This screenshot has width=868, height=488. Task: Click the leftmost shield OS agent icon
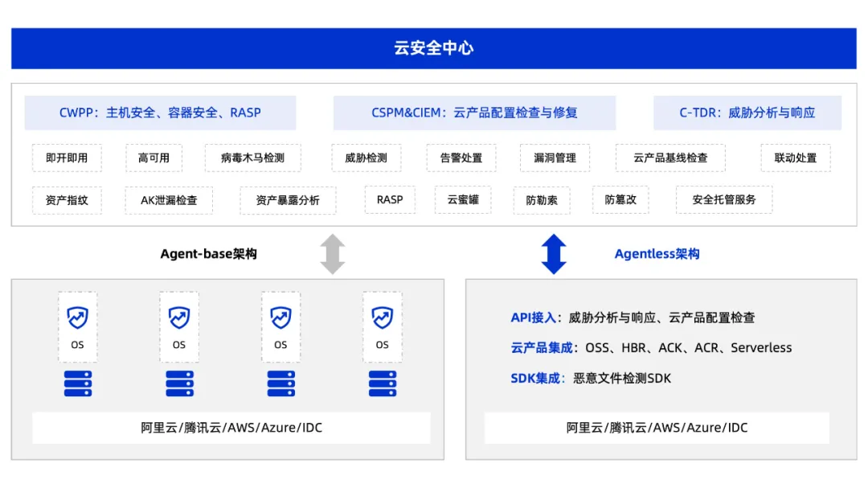coord(77,318)
